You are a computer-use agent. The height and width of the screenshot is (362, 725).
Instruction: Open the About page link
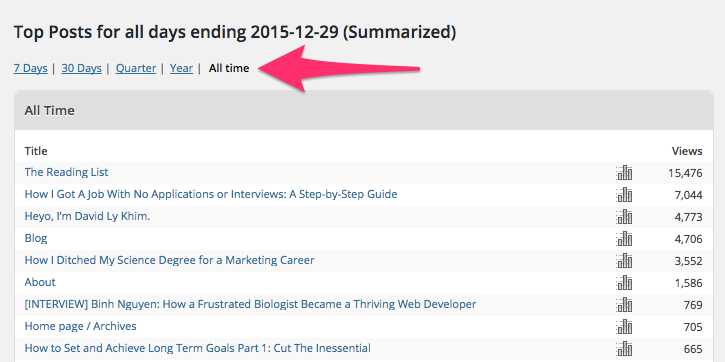tap(40, 282)
